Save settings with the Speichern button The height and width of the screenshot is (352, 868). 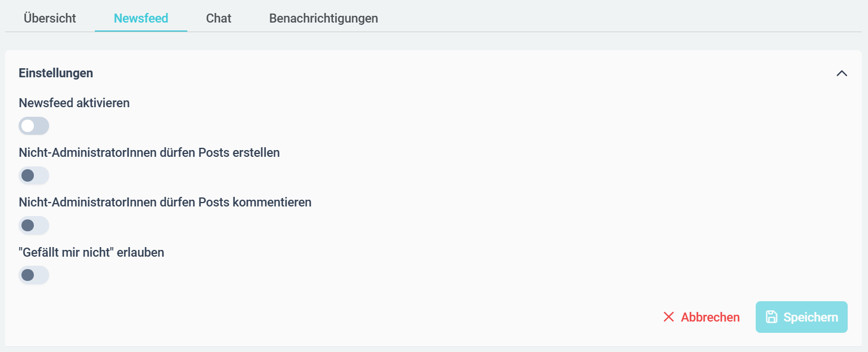point(801,317)
